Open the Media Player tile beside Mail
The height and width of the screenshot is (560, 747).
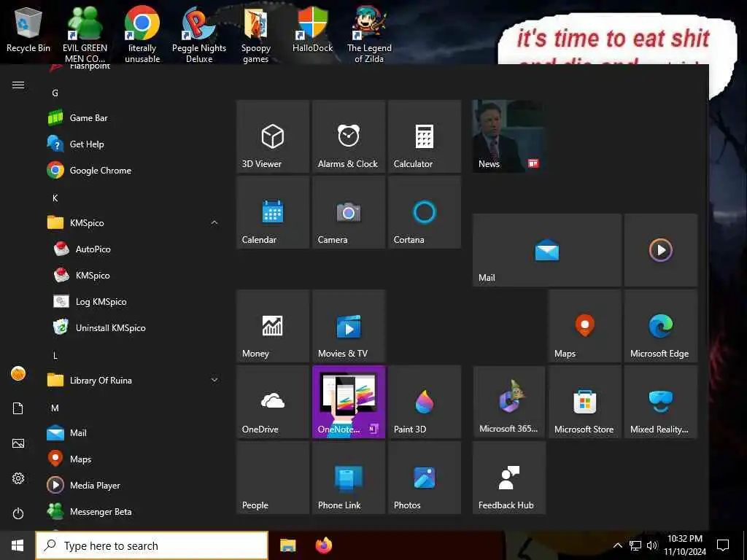660,250
